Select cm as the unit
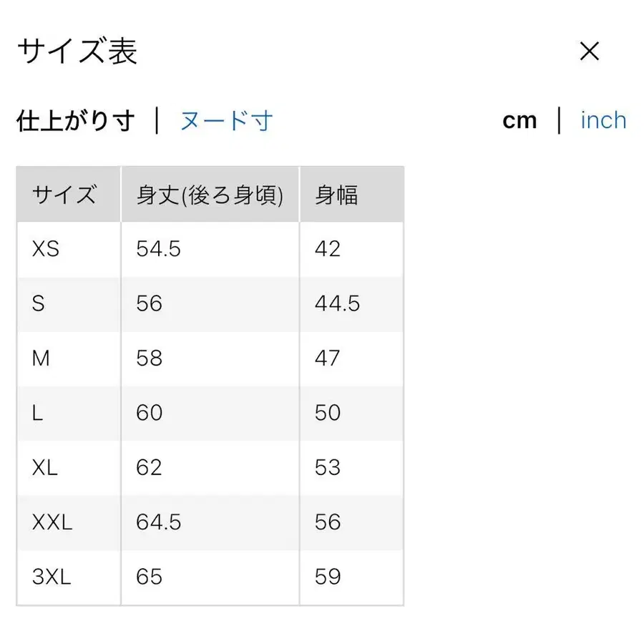This screenshot has height=644, width=644. pos(519,120)
